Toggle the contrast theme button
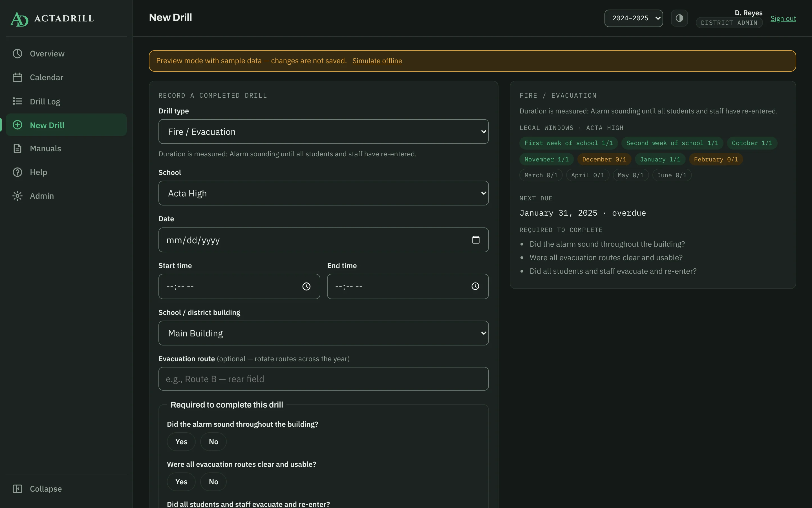Screen dimensions: 812x508 tap(679, 18)
